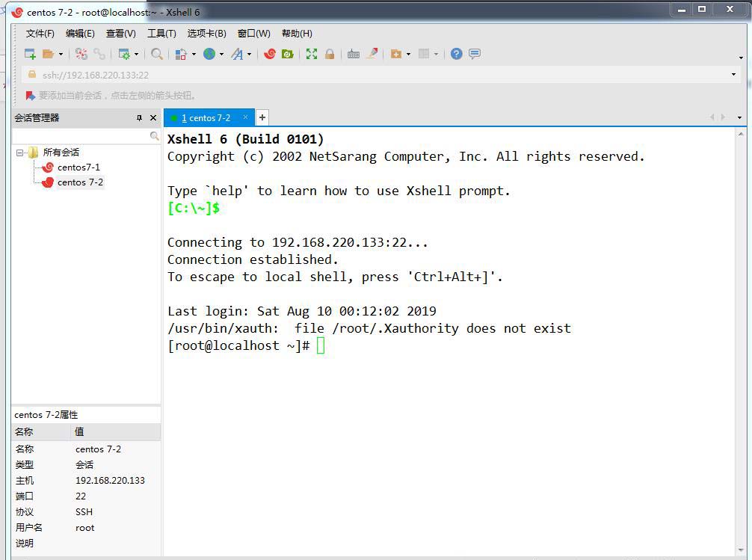Launch Xshell red swirl toolbar icon

pyautogui.click(x=270, y=54)
